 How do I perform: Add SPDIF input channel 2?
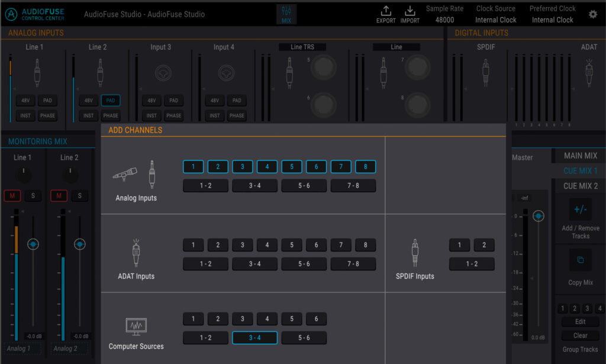pyautogui.click(x=484, y=245)
